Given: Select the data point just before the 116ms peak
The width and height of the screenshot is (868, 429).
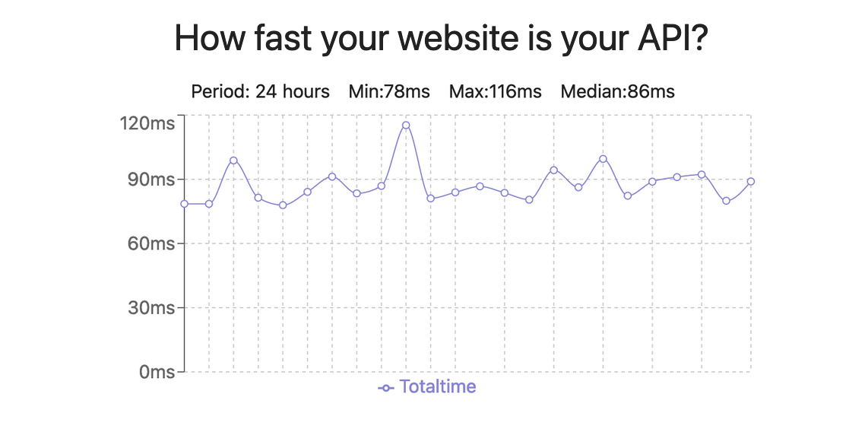Looking at the screenshot, I should 382,186.
